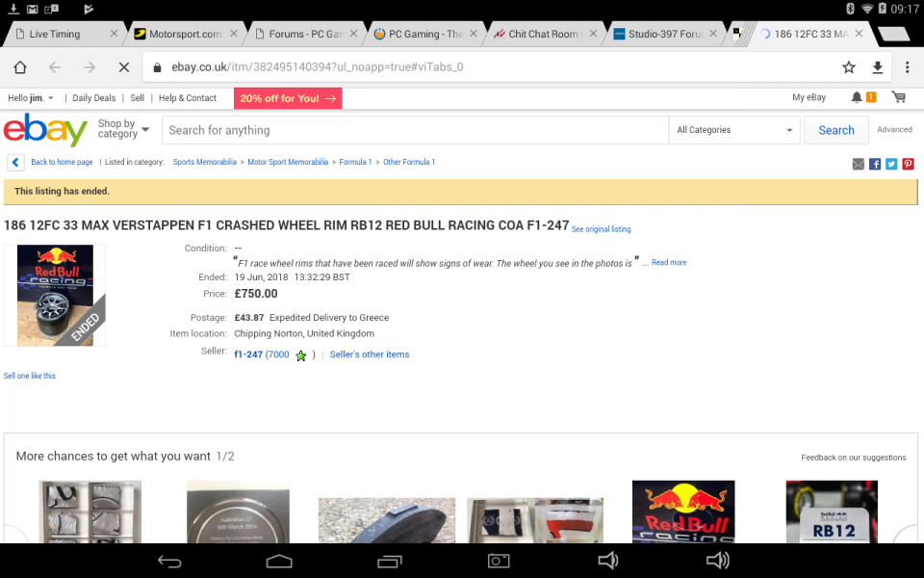Switch to the Live Timing tab
Image resolution: width=924 pixels, height=578 pixels.
[55, 35]
